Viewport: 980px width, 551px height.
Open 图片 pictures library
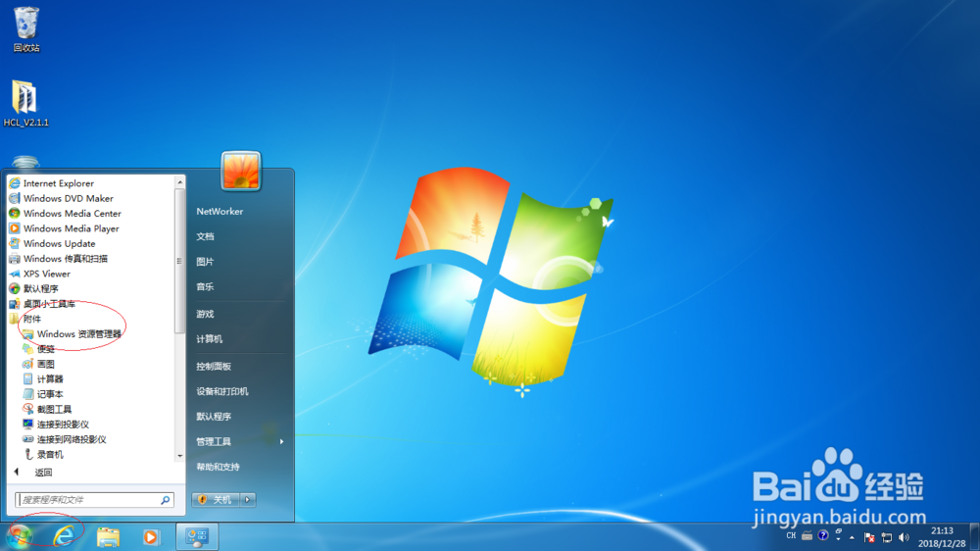205,262
